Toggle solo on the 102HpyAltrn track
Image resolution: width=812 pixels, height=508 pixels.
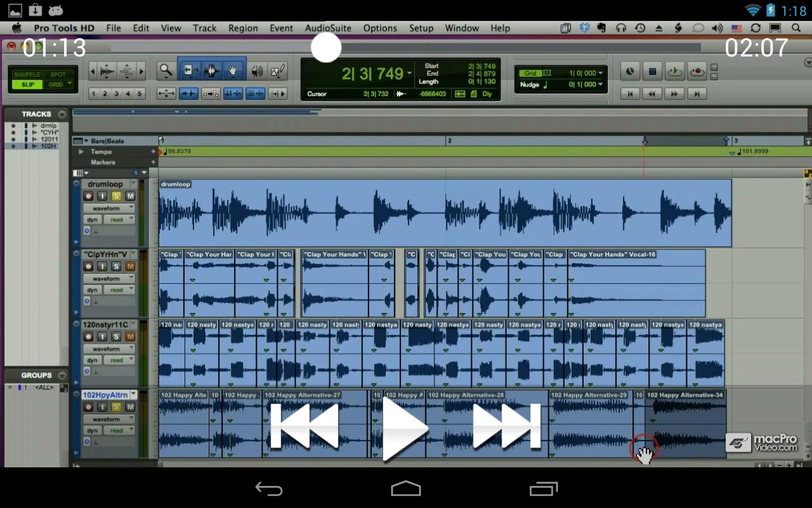pos(116,407)
